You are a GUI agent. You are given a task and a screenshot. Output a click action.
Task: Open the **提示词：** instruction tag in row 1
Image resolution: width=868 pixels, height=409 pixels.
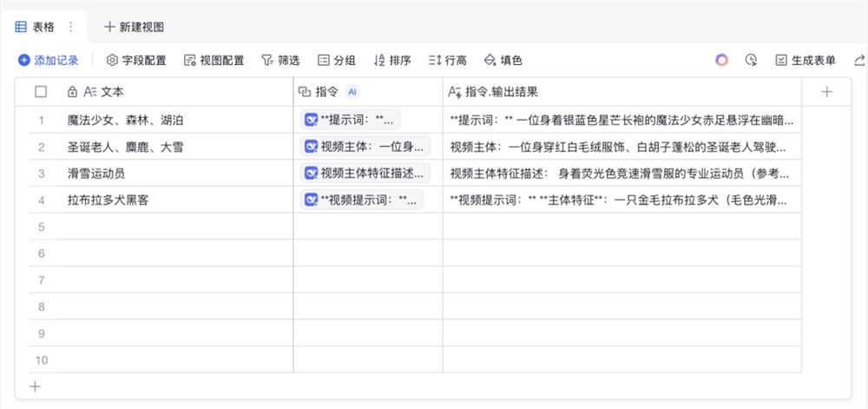tap(351, 120)
